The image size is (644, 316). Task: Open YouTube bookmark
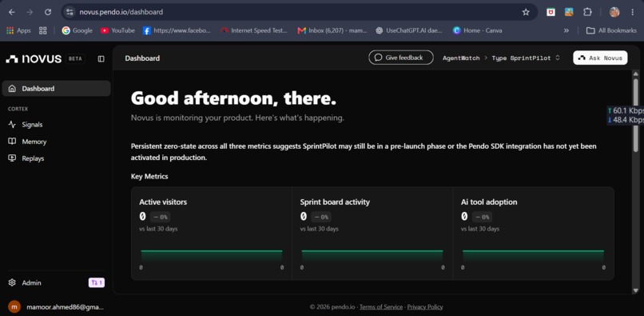[x=118, y=30]
